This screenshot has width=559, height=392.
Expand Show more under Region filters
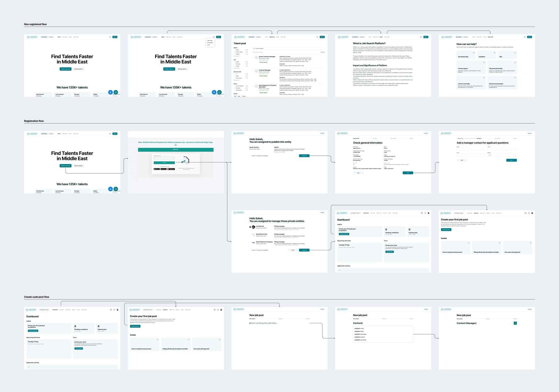[x=237, y=56]
